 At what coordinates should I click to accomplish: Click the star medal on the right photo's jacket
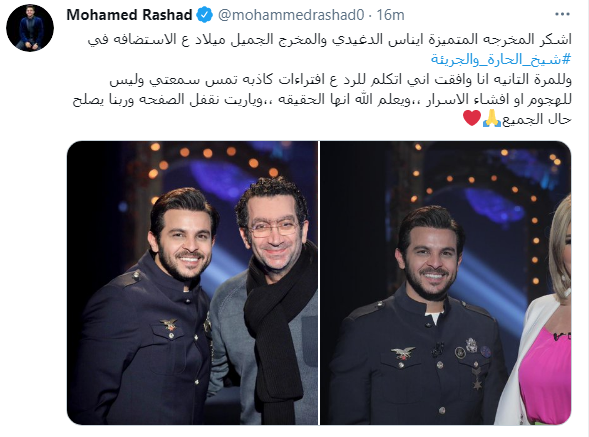tap(477, 379)
